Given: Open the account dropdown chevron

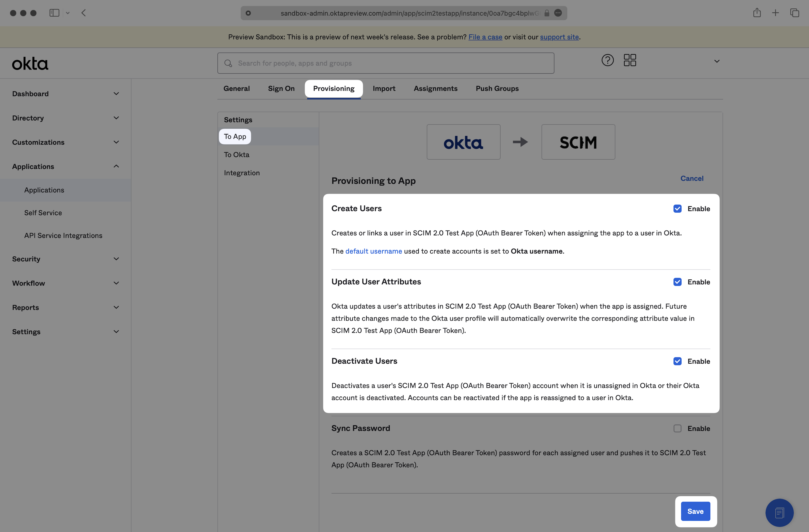Looking at the screenshot, I should click(x=717, y=61).
